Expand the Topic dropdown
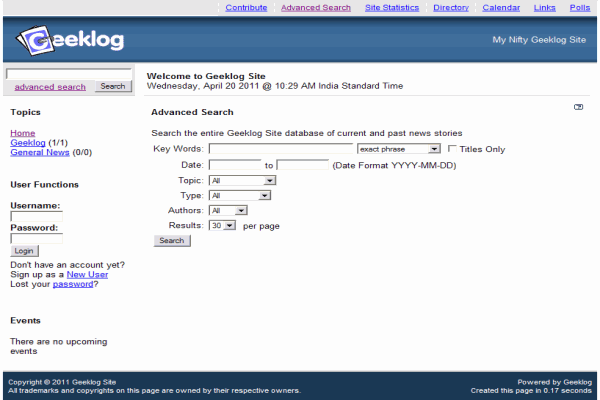This screenshot has width=600, height=400. tap(242, 180)
